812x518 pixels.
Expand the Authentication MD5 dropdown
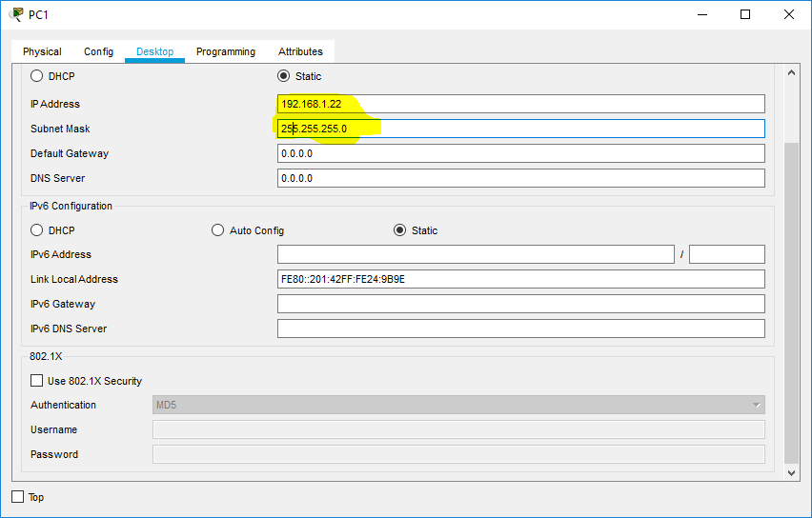click(x=458, y=405)
